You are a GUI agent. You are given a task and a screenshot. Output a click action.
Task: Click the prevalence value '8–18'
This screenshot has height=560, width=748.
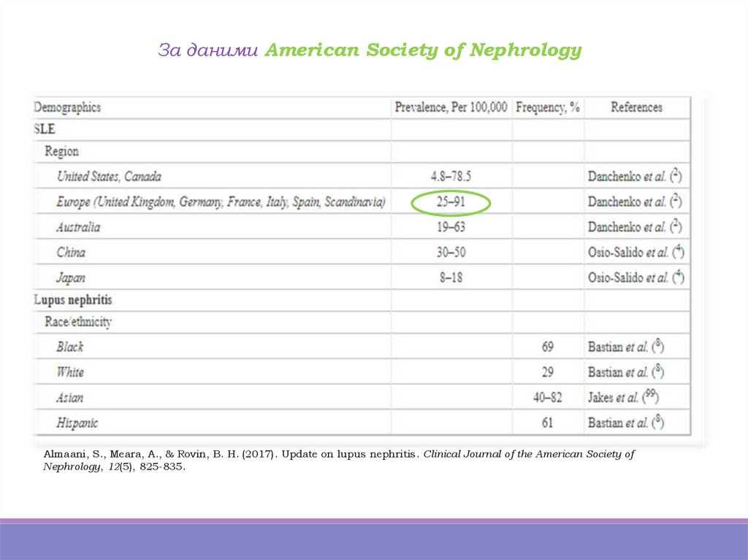(451, 277)
